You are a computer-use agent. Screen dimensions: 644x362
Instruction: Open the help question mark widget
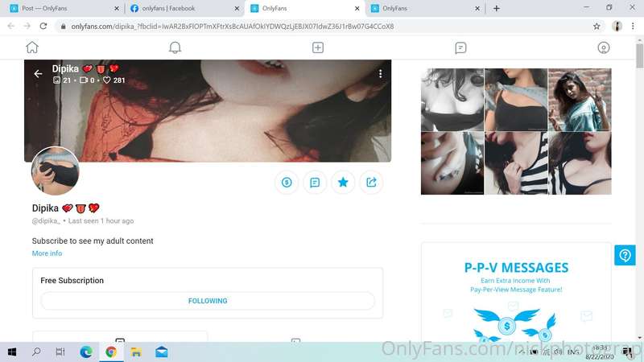[625, 255]
